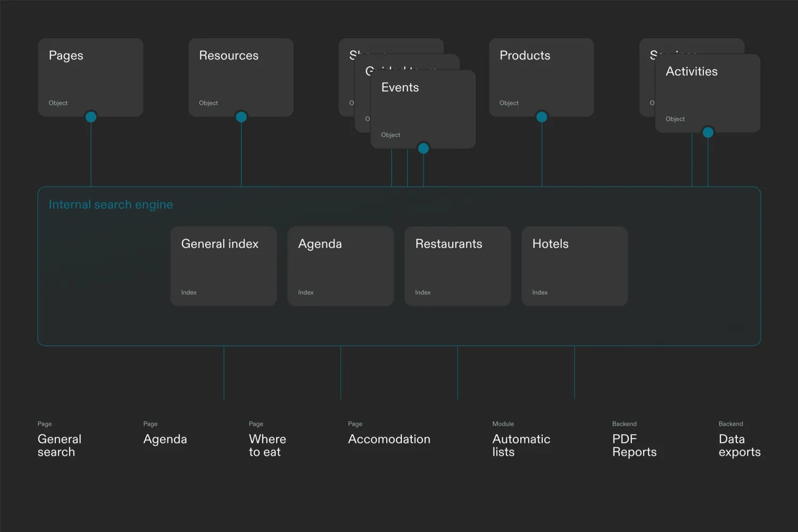This screenshot has height=532, width=798.
Task: Select the Pages object card
Action: click(x=90, y=77)
